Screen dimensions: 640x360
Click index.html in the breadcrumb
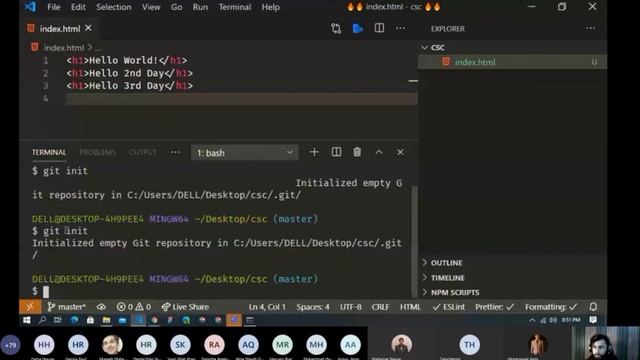[x=64, y=47]
